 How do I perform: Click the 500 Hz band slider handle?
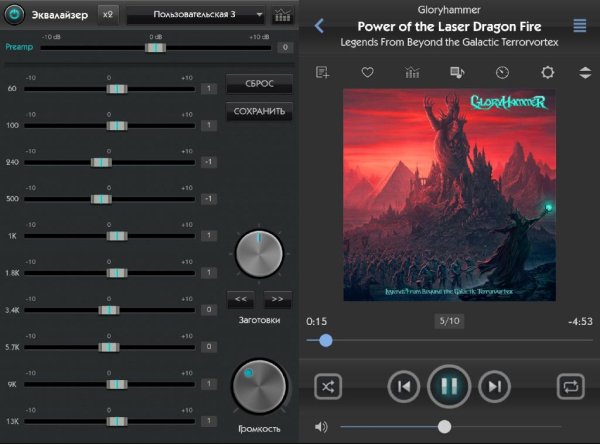pyautogui.click(x=101, y=199)
